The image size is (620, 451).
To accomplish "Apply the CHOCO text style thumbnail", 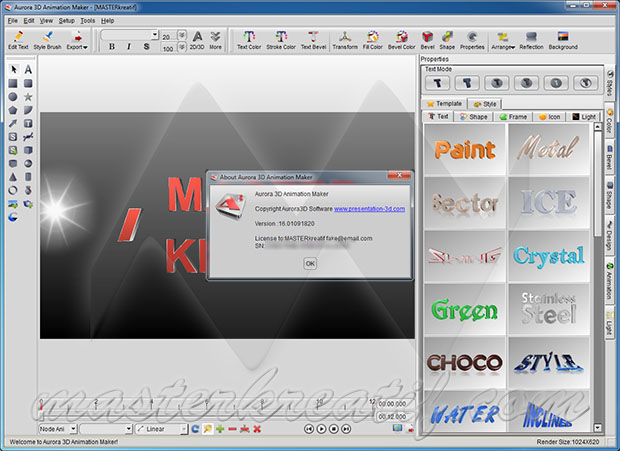I will click(x=465, y=363).
